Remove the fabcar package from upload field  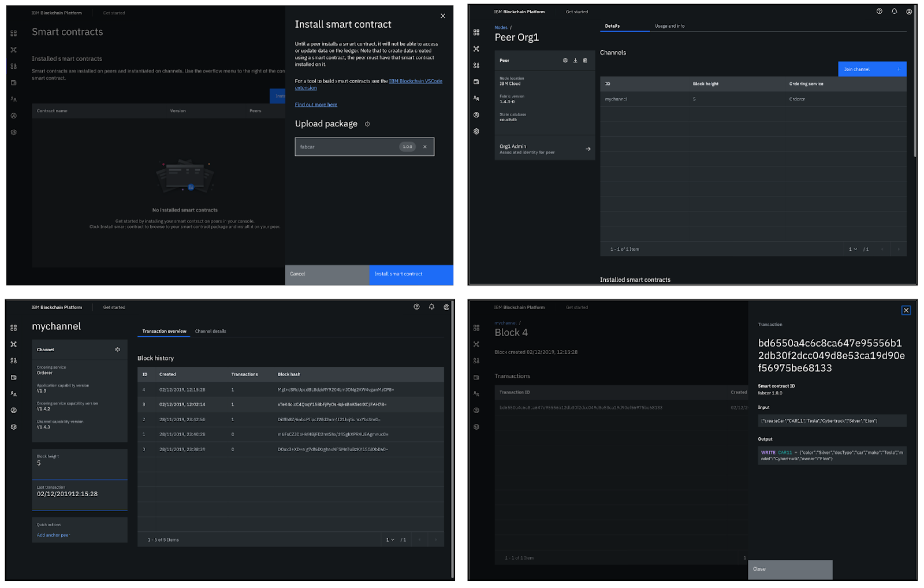click(425, 147)
